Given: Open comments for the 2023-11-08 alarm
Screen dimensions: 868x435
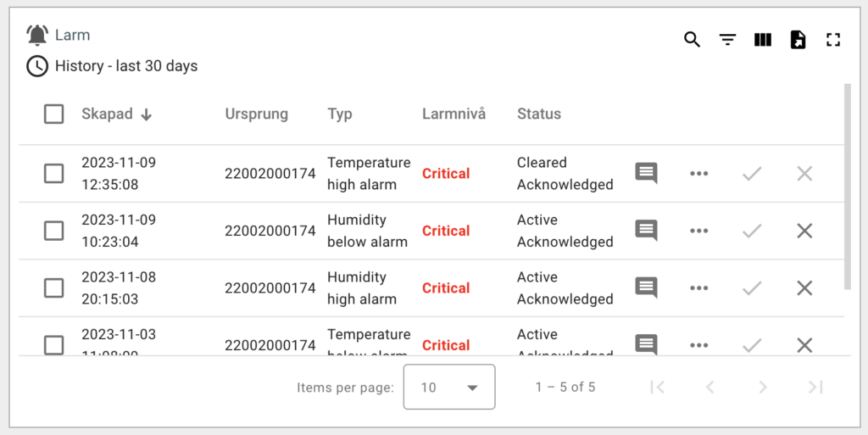Looking at the screenshot, I should [646, 288].
